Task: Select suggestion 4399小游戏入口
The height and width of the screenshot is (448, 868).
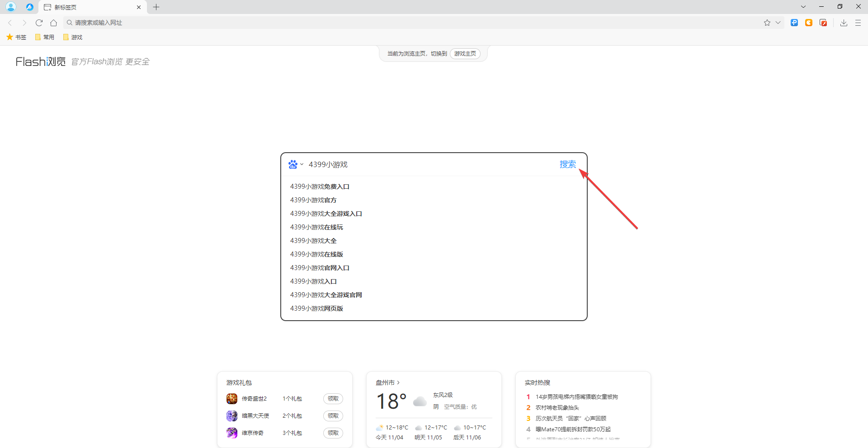Action: 313,281
